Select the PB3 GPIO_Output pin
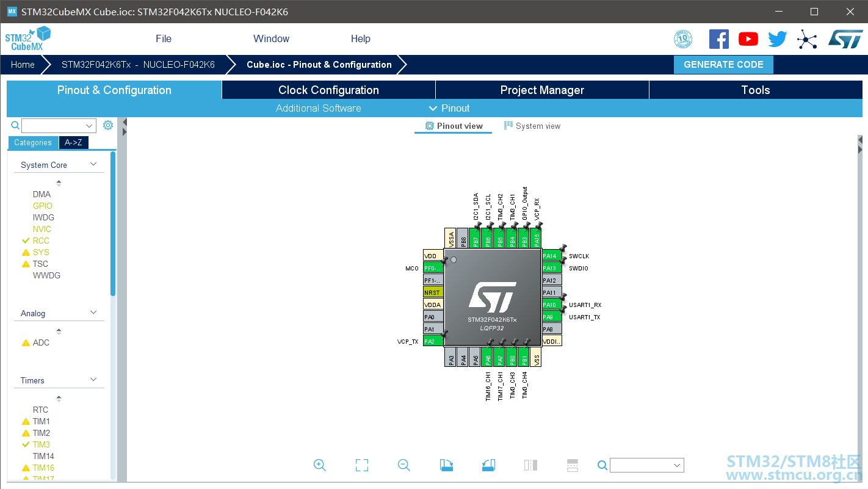The width and height of the screenshot is (868, 489). [524, 238]
